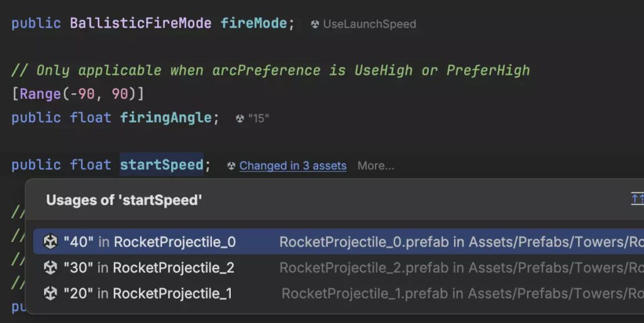Click the startSpeed field identifier
644x323 pixels.
click(x=162, y=165)
